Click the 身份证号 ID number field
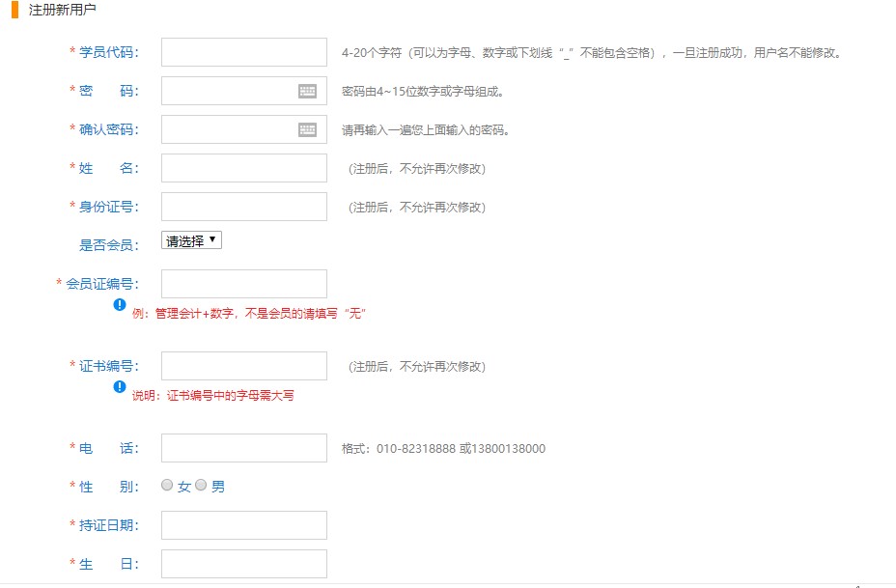The width and height of the screenshot is (896, 588). coord(243,206)
